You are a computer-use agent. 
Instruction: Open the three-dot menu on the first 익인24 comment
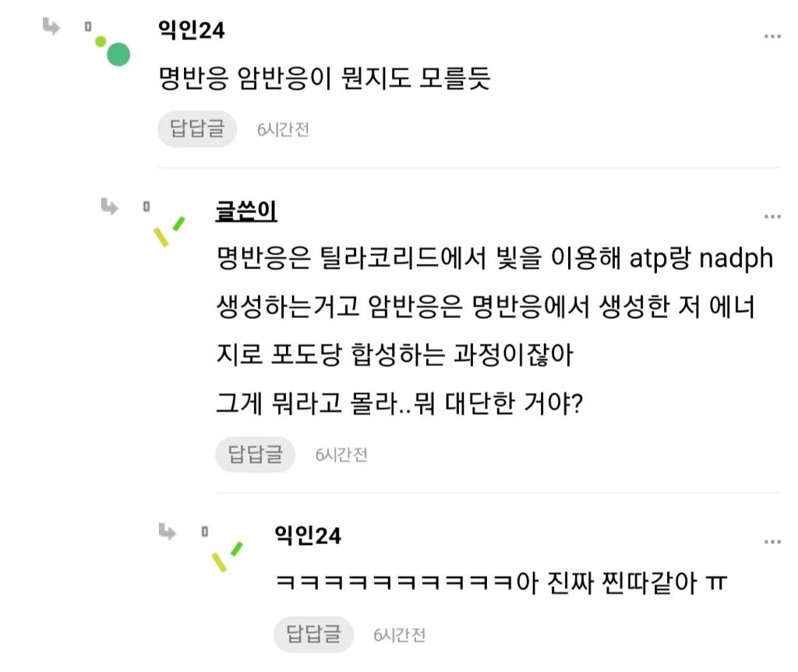click(x=772, y=37)
